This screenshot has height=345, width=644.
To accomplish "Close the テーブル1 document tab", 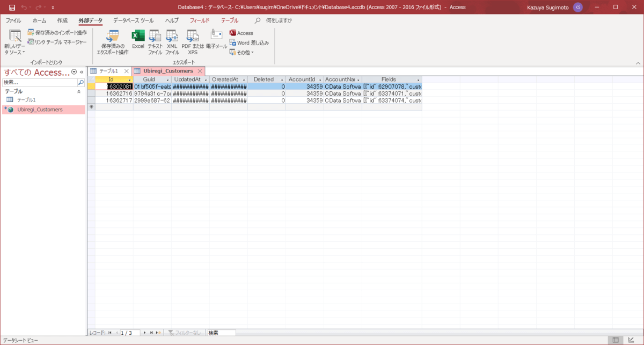I will tap(127, 71).
